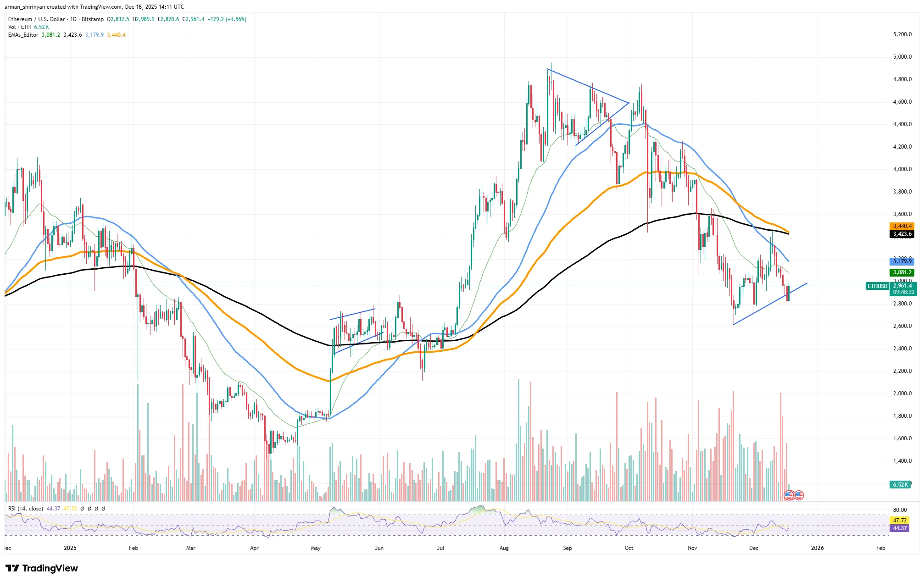
Task: Select the RSI (14, close) indicator legend
Action: (x=26, y=509)
